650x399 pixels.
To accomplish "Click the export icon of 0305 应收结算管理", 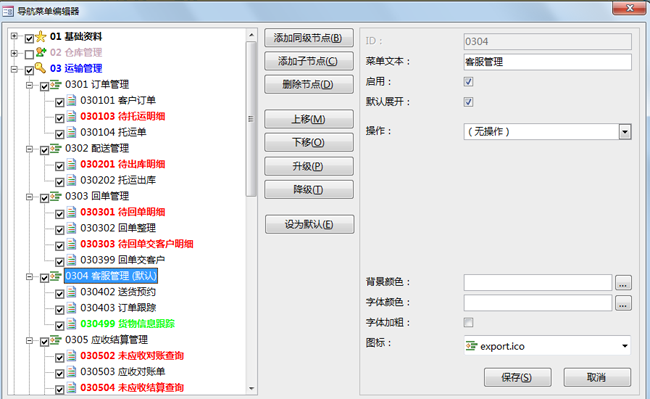I will [56, 340].
